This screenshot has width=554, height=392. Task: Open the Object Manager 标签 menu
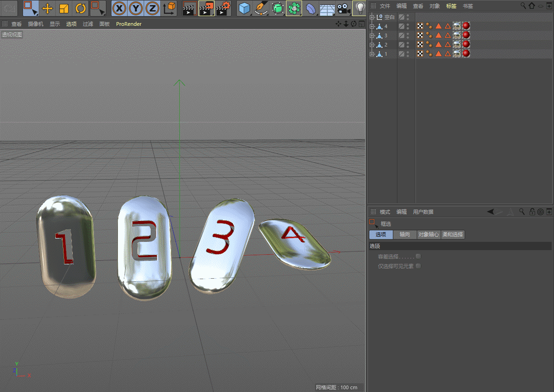point(451,6)
